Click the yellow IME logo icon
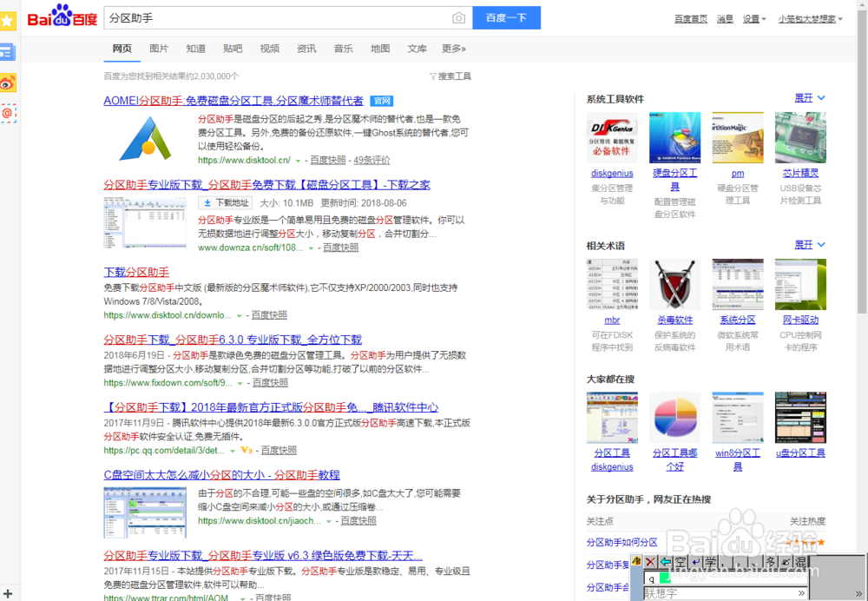The width and height of the screenshot is (868, 601). [x=636, y=562]
